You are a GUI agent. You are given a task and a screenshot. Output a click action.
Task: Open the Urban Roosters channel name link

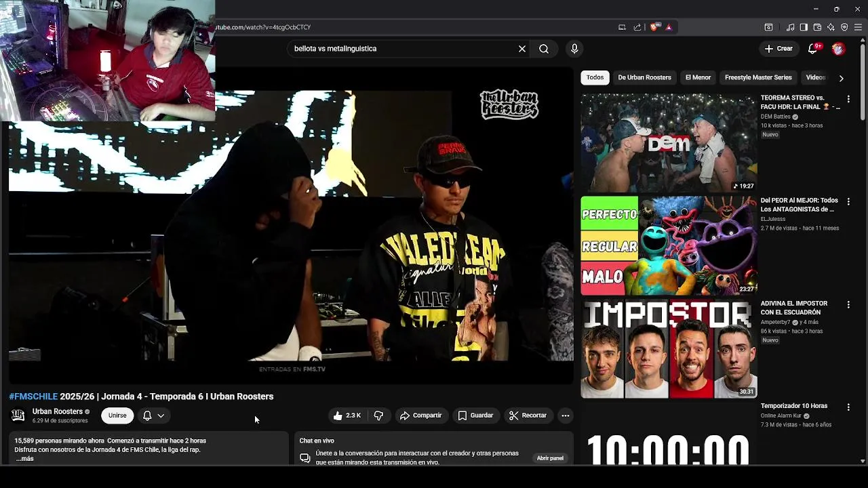click(58, 411)
